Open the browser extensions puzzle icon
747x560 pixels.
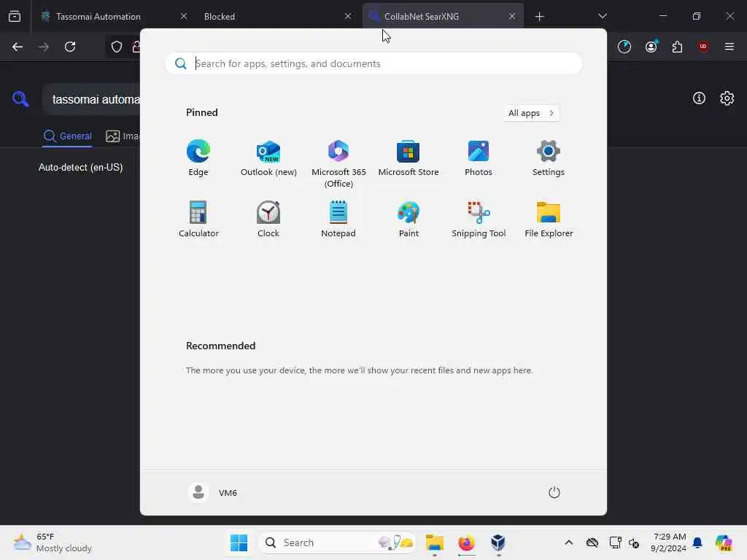677,47
